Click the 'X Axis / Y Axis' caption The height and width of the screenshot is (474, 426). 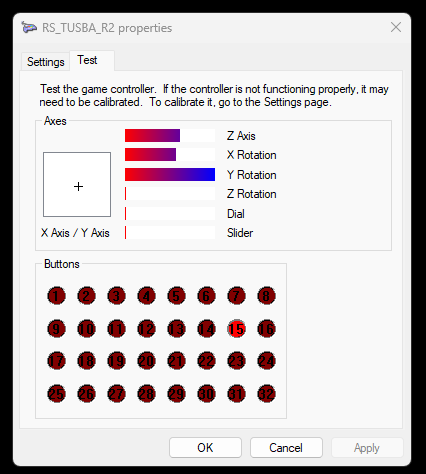[x=75, y=233]
